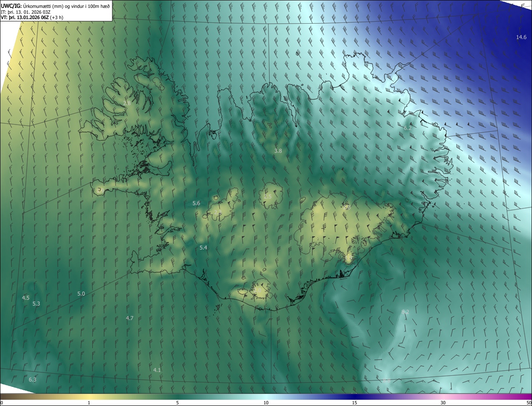Click the 5.6 value on the map
Viewport: 532px width, 406px height.
coord(197,203)
